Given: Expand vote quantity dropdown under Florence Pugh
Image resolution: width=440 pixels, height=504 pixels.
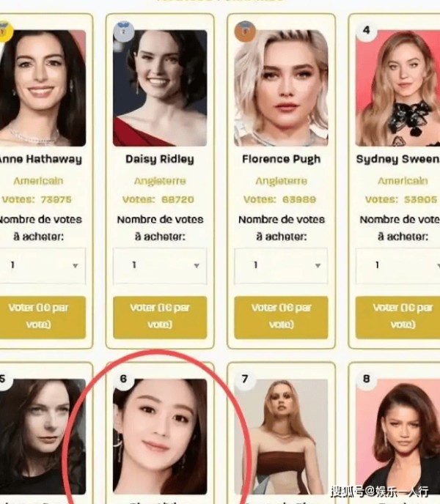Looking at the screenshot, I should [x=281, y=265].
